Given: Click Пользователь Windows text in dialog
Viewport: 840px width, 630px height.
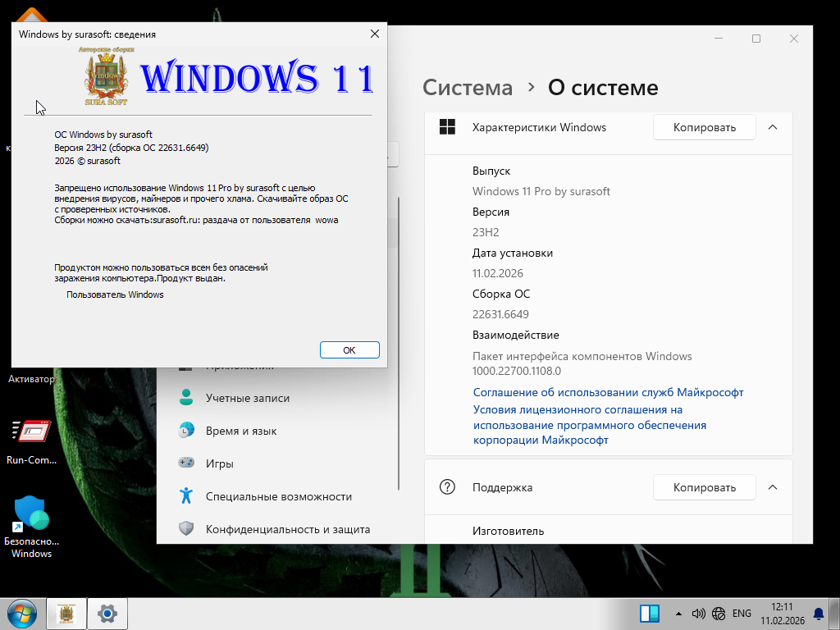Looking at the screenshot, I should click(x=115, y=294).
